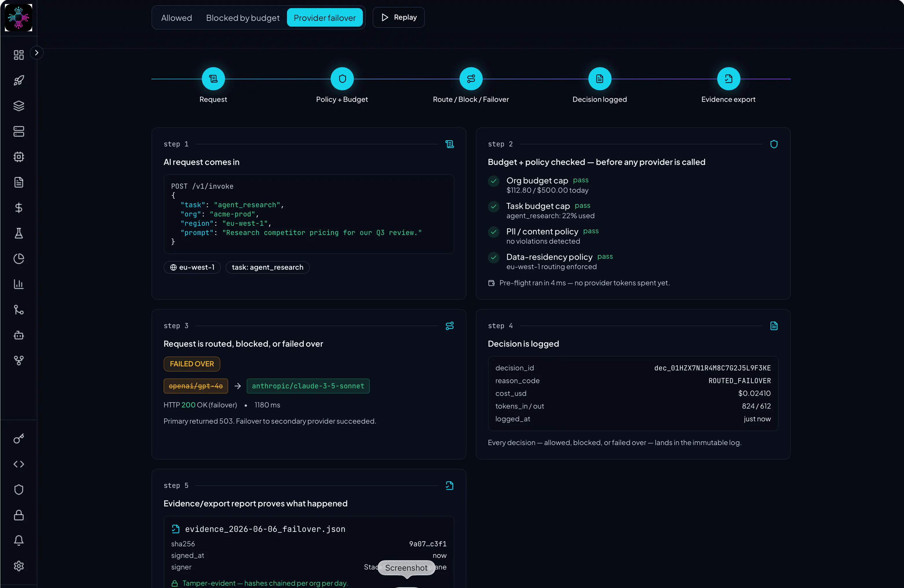Click the Request step node on timeline
Image resolution: width=904 pixels, height=588 pixels.
(x=213, y=79)
